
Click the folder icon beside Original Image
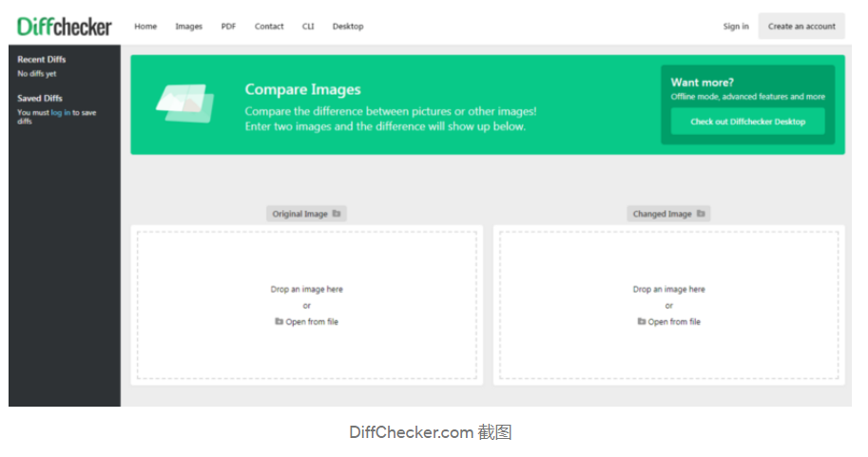tap(336, 213)
